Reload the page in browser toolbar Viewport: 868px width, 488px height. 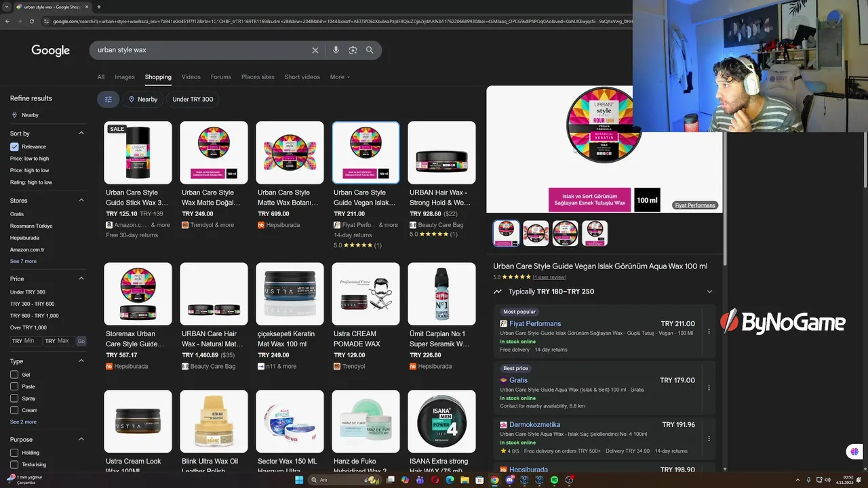coord(32,21)
